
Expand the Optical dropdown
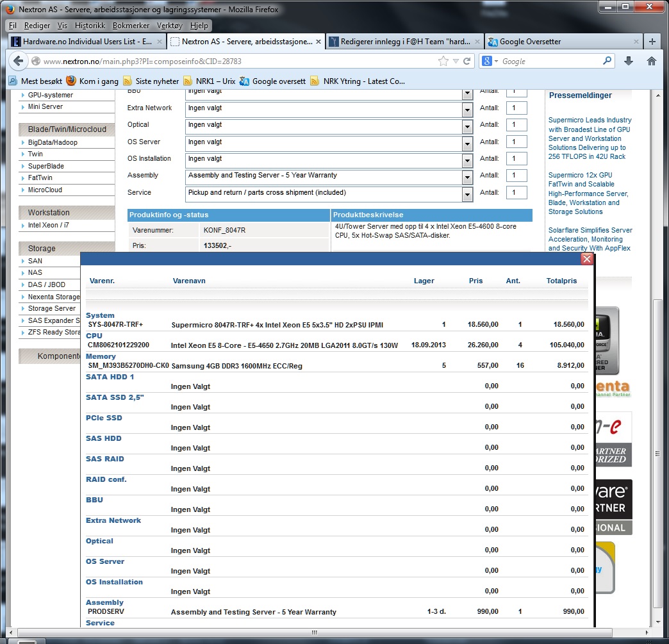pyautogui.click(x=467, y=126)
